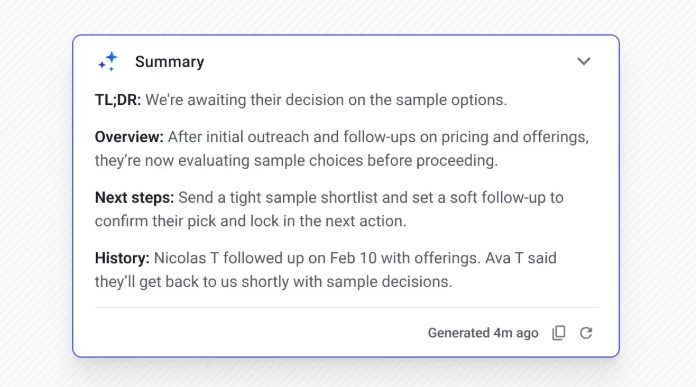The height and width of the screenshot is (387, 696).
Task: Click the Overview label
Action: [x=129, y=137]
